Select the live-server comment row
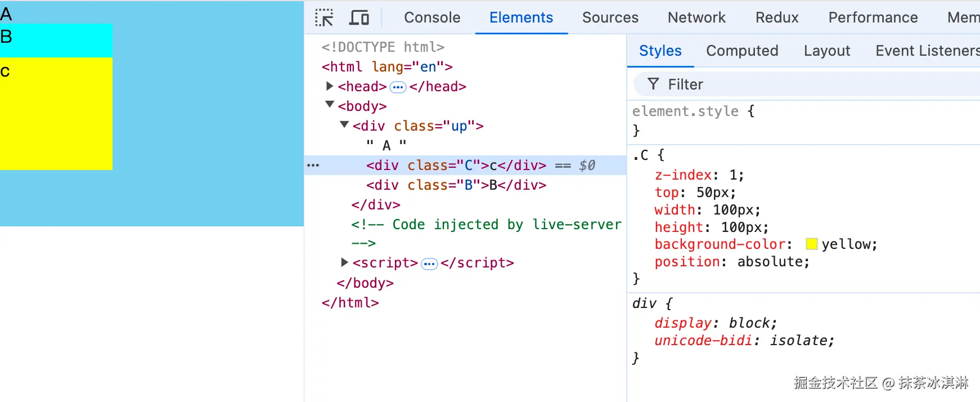The width and height of the screenshot is (980, 402). click(487, 233)
